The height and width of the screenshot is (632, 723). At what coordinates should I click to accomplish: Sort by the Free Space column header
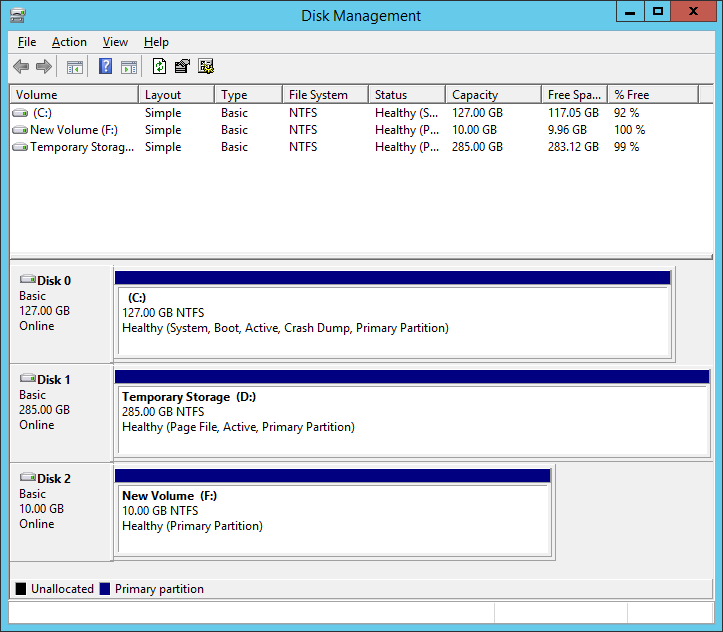[x=575, y=95]
